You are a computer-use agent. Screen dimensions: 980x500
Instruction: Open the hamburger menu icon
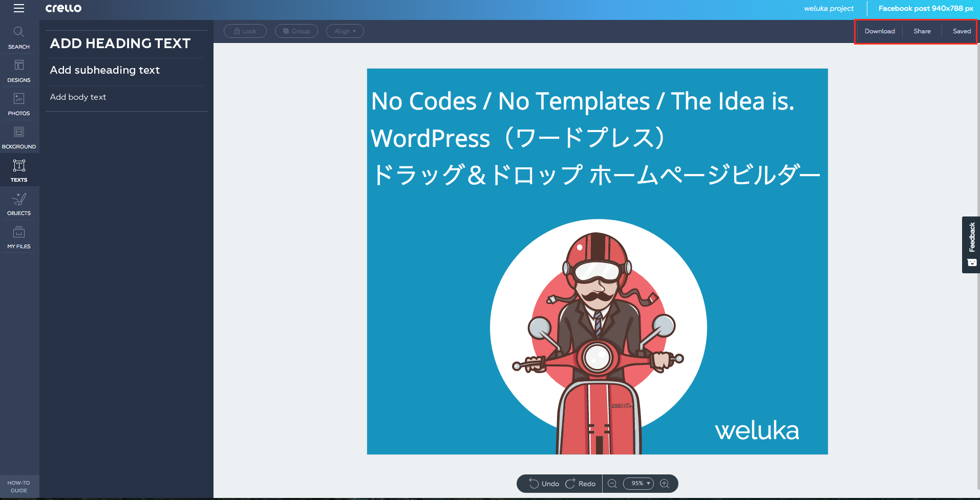pos(19,8)
